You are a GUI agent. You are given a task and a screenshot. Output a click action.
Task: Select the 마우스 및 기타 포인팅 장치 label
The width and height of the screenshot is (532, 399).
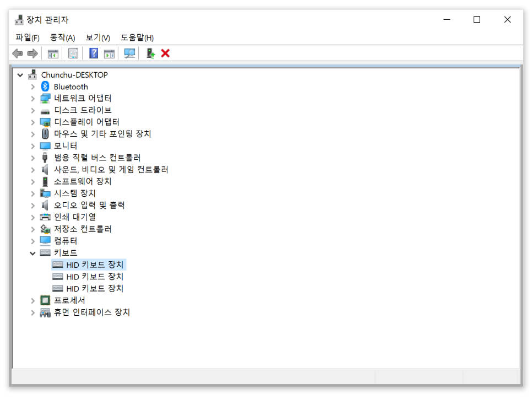coord(102,134)
